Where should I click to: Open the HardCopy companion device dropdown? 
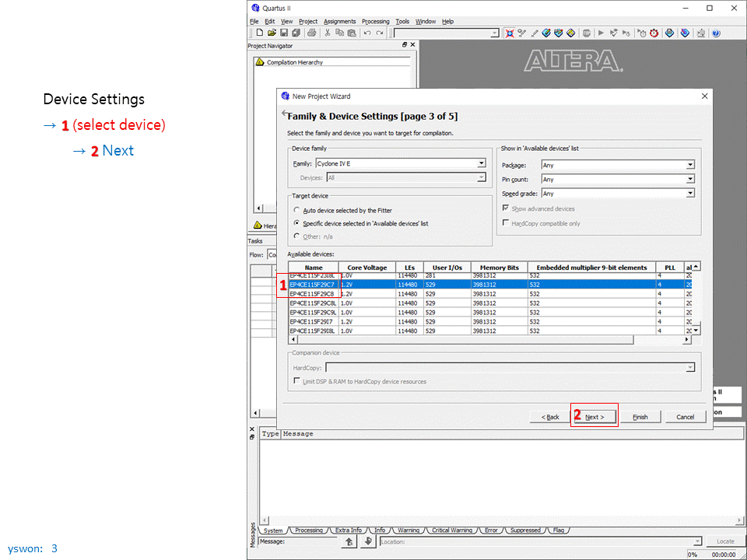(x=510, y=368)
